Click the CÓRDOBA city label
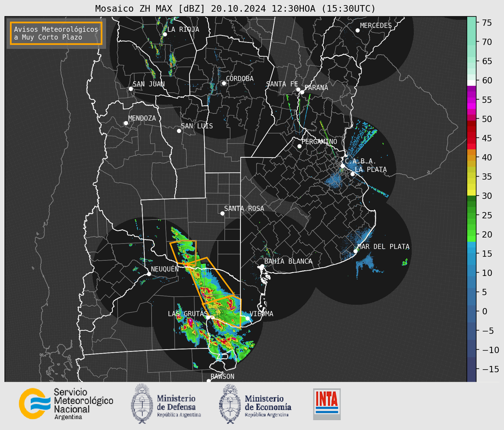Viewport: 504px width, 430px height. (x=240, y=79)
